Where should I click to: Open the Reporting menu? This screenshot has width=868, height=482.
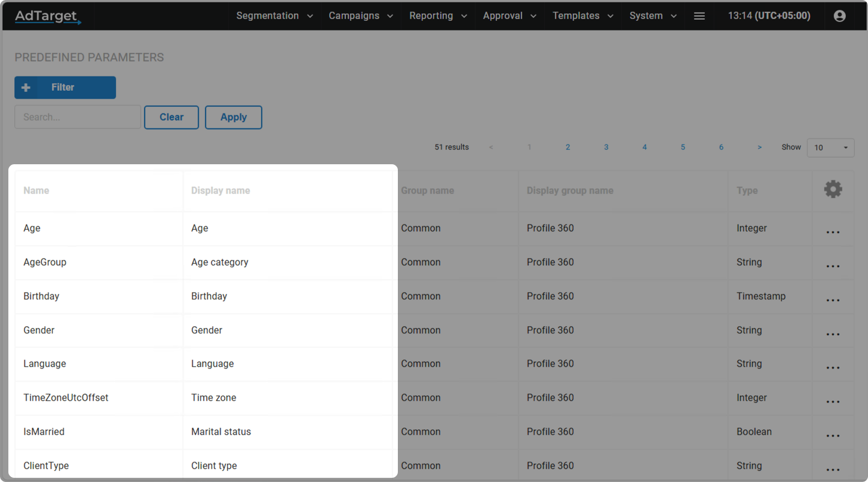[x=437, y=16]
